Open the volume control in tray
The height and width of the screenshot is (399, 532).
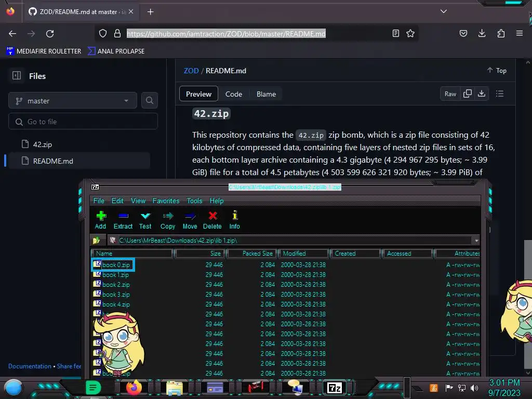[x=474, y=388]
